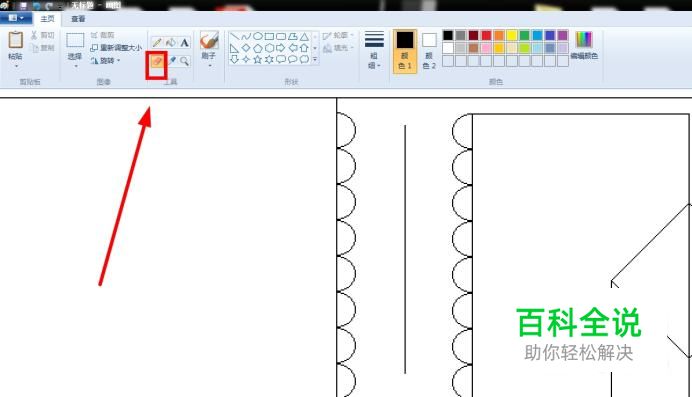The height and width of the screenshot is (397, 692).
Task: Choose the Left arrow shape
Action: [x=293, y=48]
